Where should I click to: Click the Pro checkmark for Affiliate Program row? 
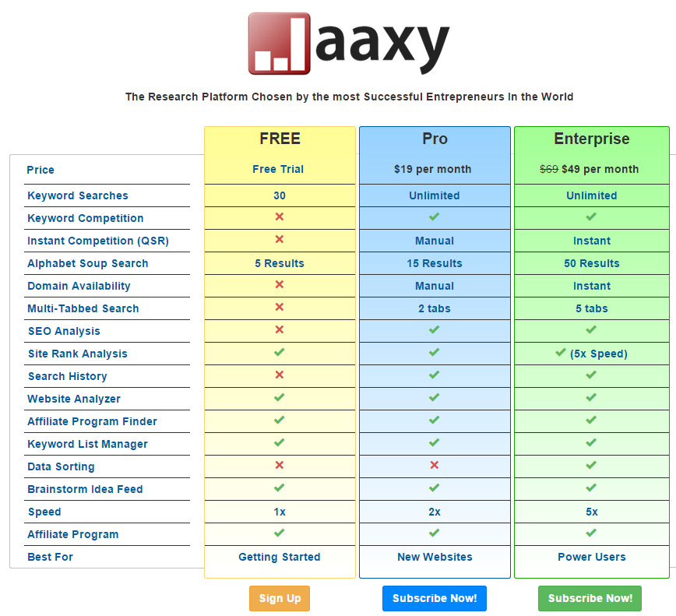click(x=434, y=533)
